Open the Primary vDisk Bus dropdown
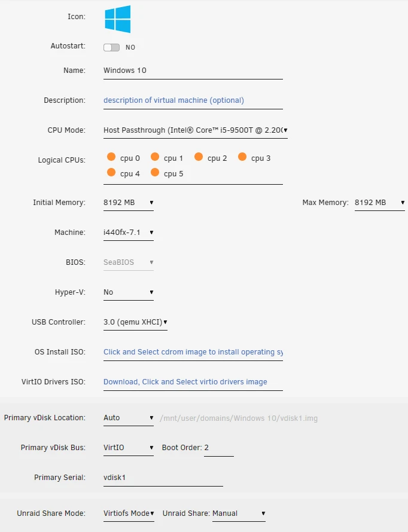408x532 pixels. [128, 448]
